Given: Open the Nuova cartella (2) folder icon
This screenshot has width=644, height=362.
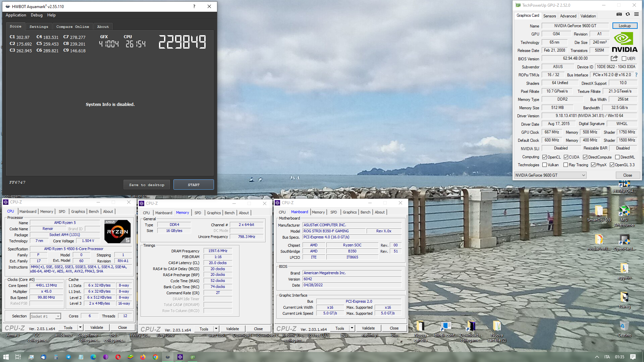Looking at the screenshot, I should (x=497, y=331).
